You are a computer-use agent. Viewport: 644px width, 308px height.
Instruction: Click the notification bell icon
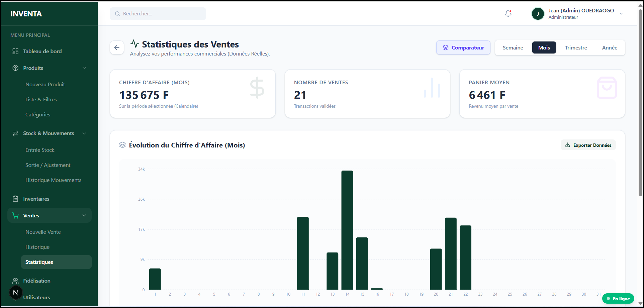[508, 14]
